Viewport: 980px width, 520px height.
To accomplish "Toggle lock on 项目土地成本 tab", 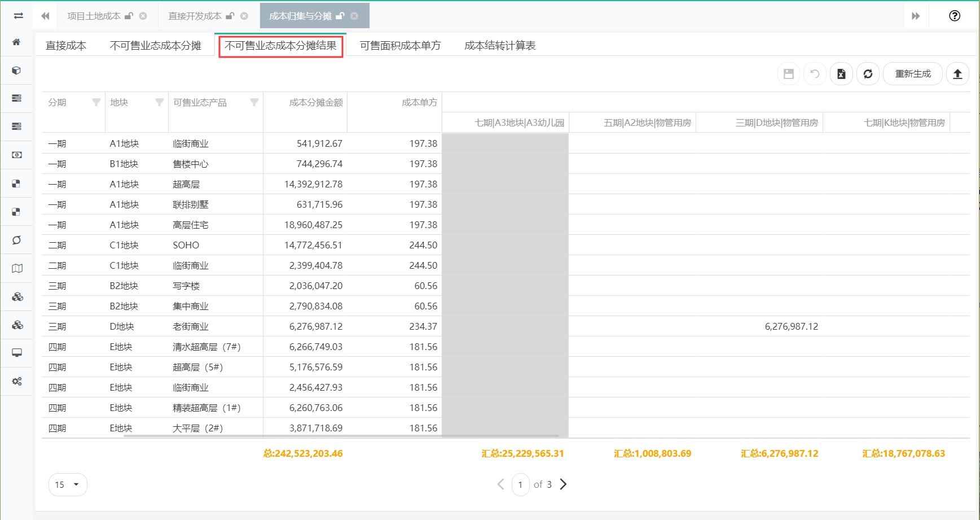I will tap(129, 16).
